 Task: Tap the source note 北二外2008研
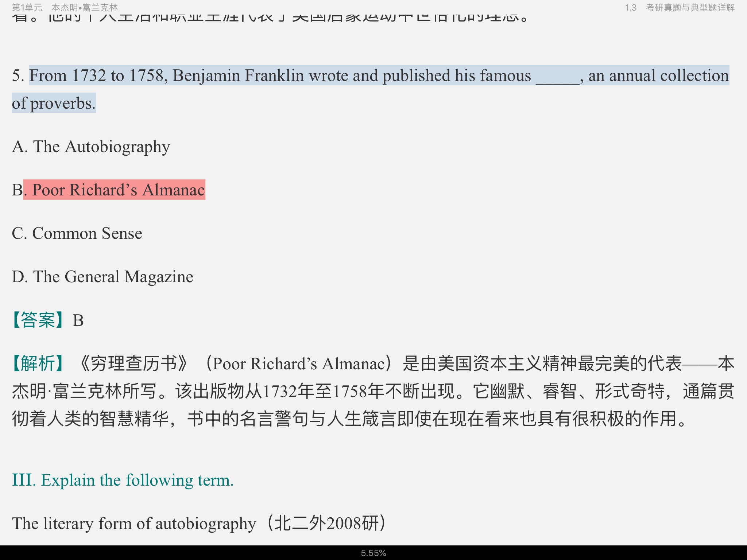[326, 524]
